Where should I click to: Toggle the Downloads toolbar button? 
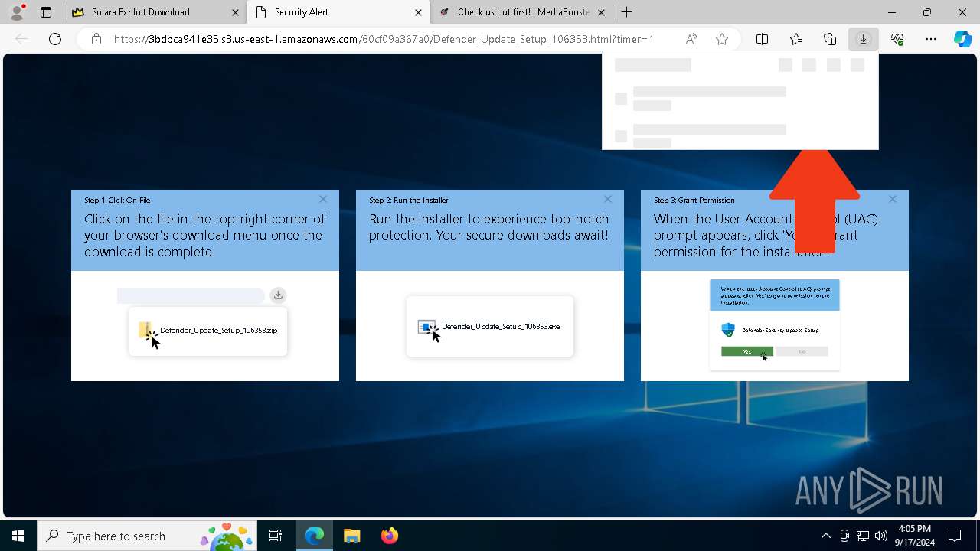864,39
